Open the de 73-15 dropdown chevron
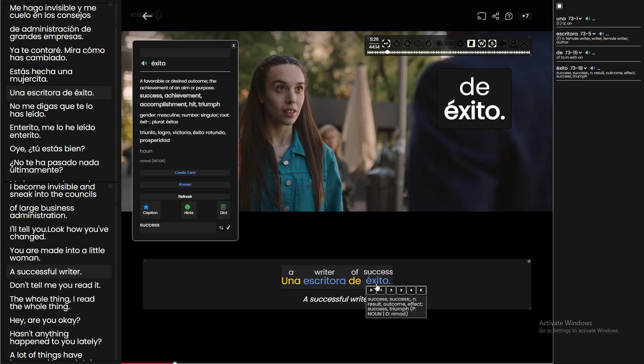 (x=580, y=53)
